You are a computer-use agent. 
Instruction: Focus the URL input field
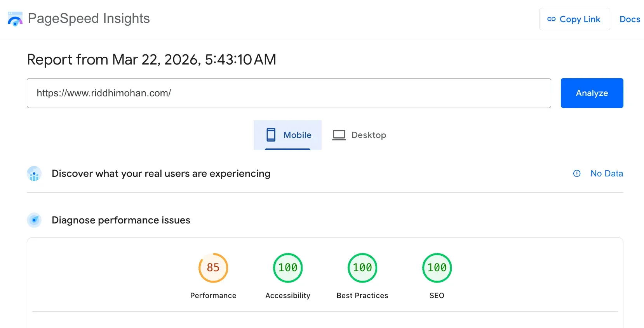pos(289,93)
